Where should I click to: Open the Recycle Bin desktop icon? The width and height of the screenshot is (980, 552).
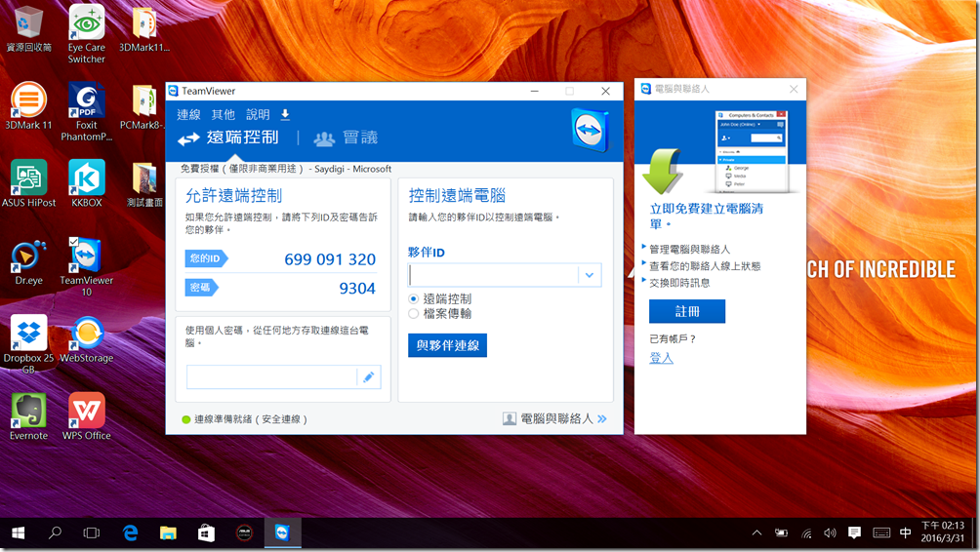28,29
